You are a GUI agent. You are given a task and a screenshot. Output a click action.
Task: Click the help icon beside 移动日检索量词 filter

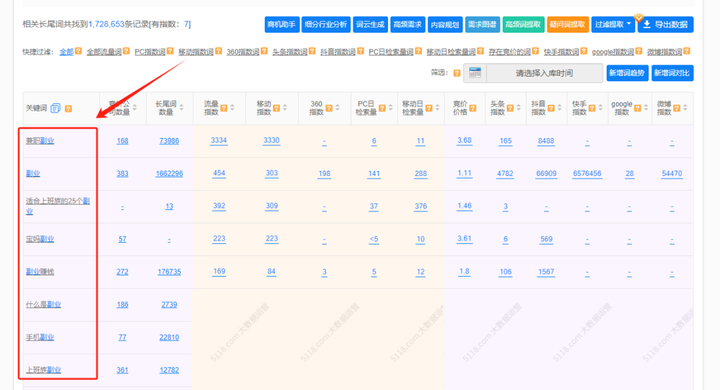[x=480, y=51]
